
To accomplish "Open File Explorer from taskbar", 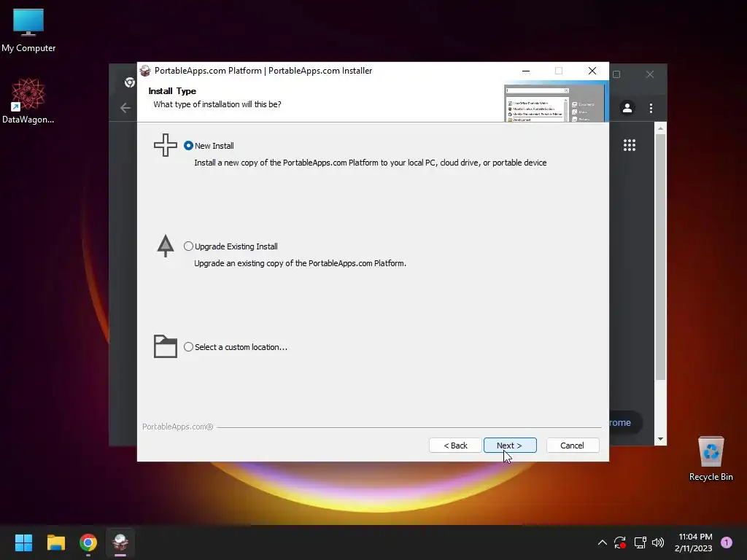I will click(55, 542).
